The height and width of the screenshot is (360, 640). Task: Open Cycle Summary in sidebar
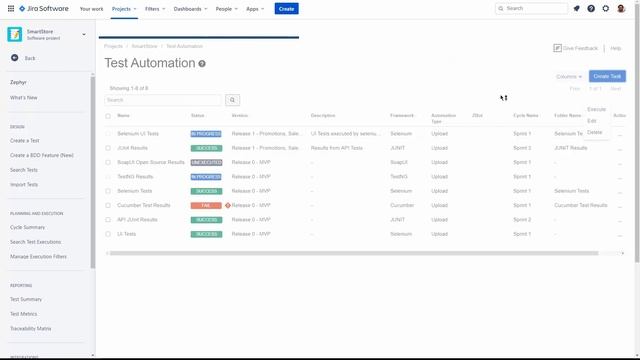pos(27,227)
